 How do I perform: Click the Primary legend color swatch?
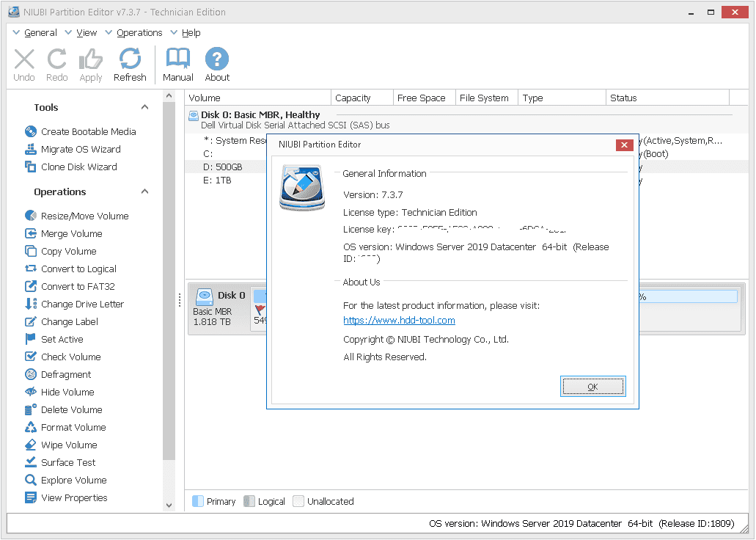198,501
